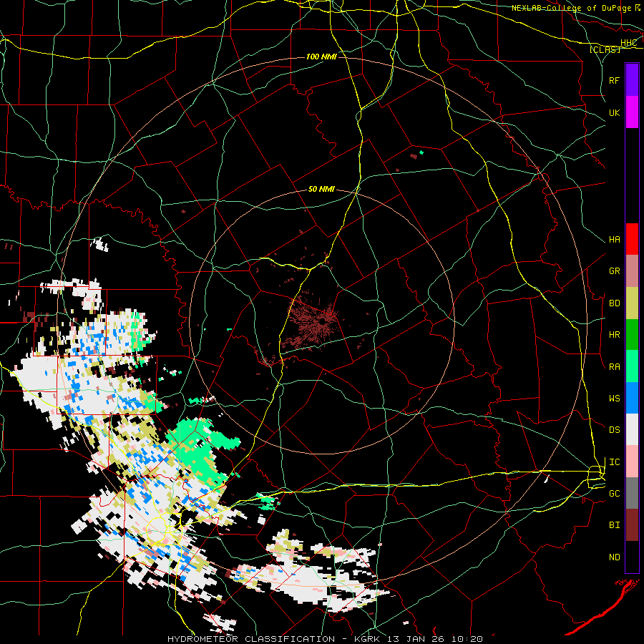This screenshot has height=644, width=644.
Task: Click the purple RF color swatch
Action: click(x=632, y=80)
